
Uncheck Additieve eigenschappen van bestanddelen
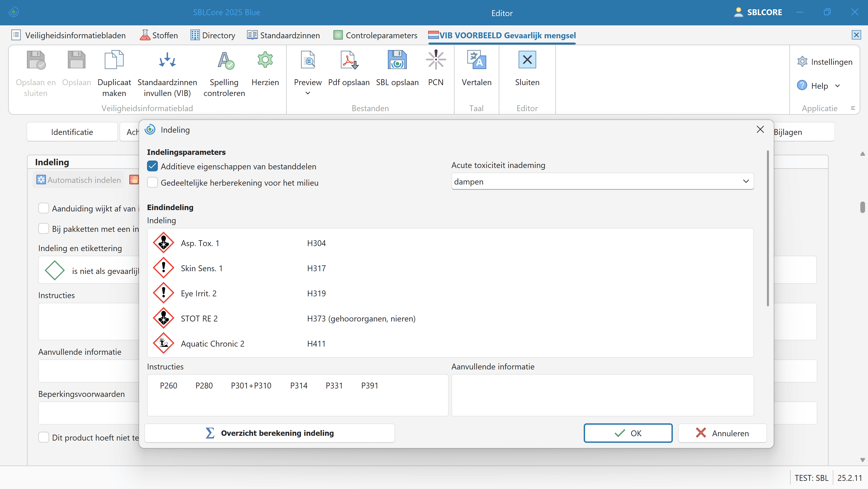click(153, 166)
